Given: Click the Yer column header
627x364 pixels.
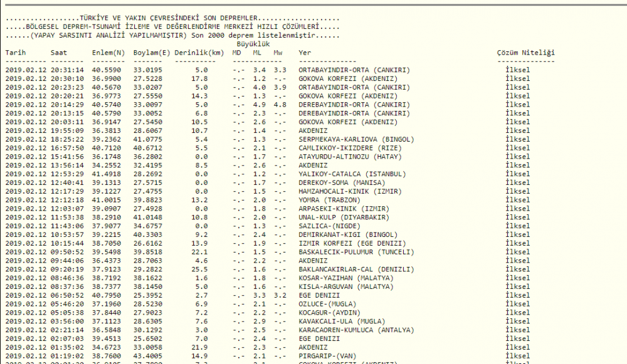Looking at the screenshot, I should pos(305,53).
